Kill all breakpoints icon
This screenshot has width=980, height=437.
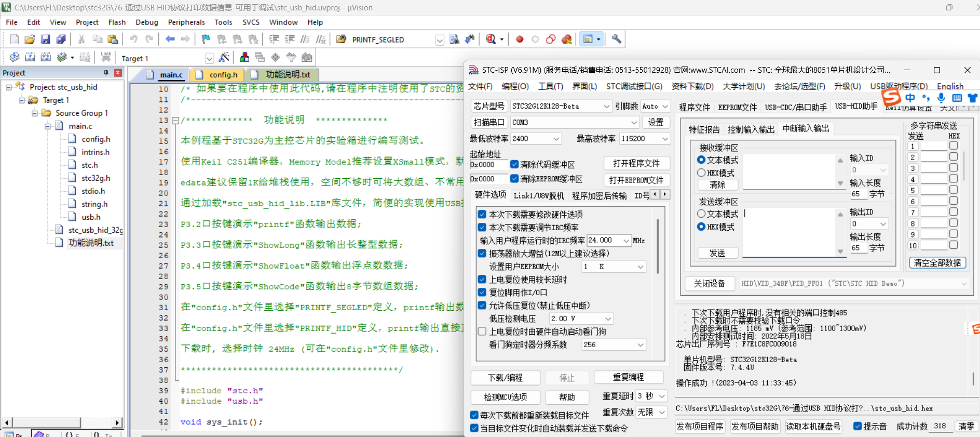[567, 39]
